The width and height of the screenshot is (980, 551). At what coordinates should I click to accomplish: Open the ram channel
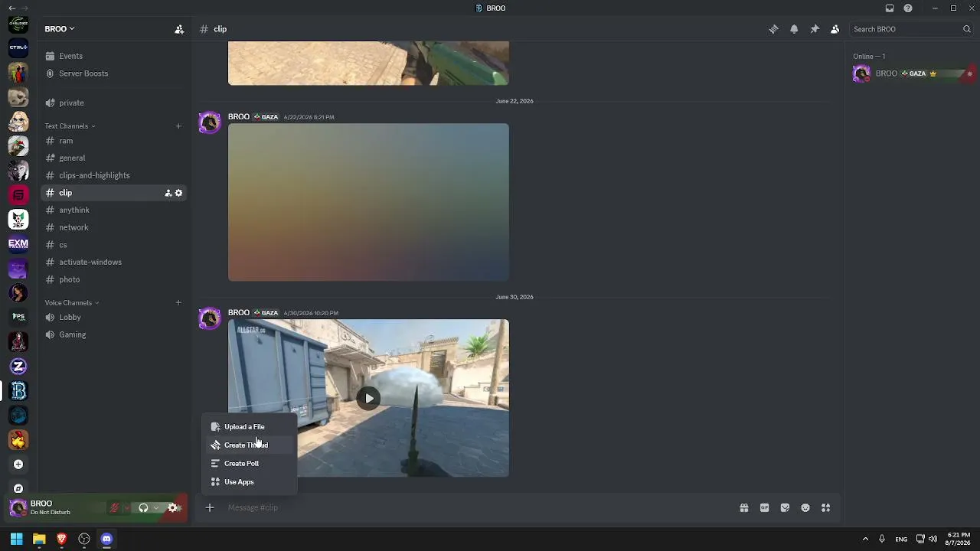point(113,141)
